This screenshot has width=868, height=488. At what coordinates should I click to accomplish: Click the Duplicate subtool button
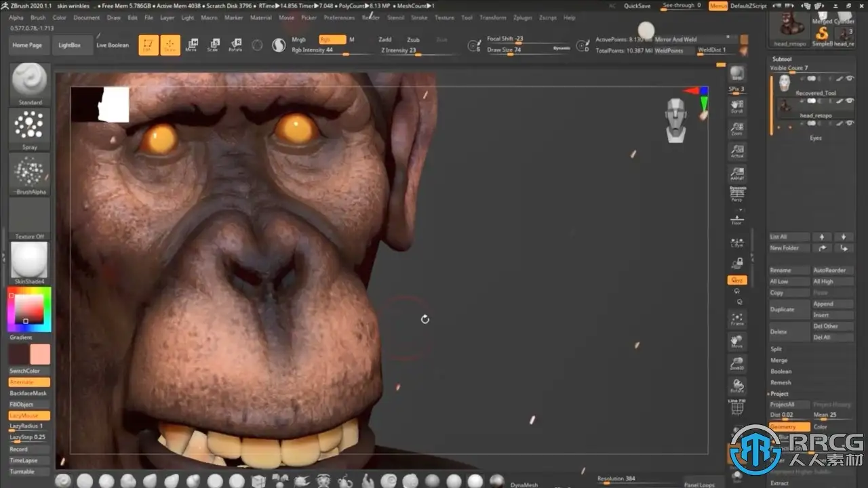click(x=789, y=309)
